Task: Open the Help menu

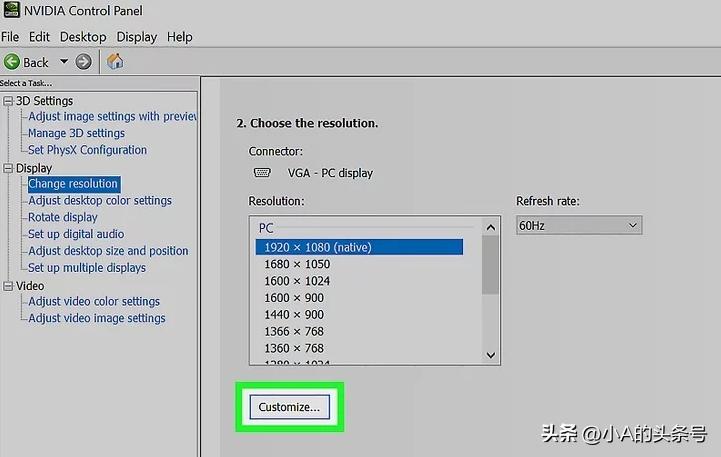Action: click(x=180, y=37)
